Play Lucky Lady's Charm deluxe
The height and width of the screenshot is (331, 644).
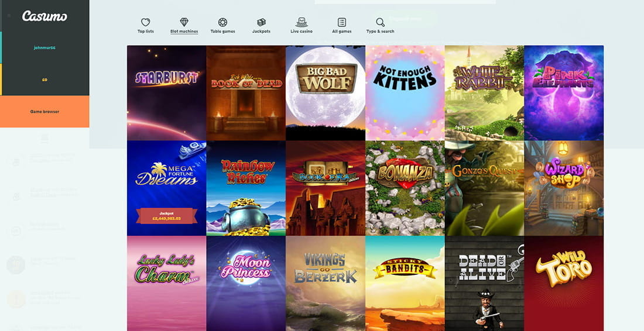click(166, 284)
